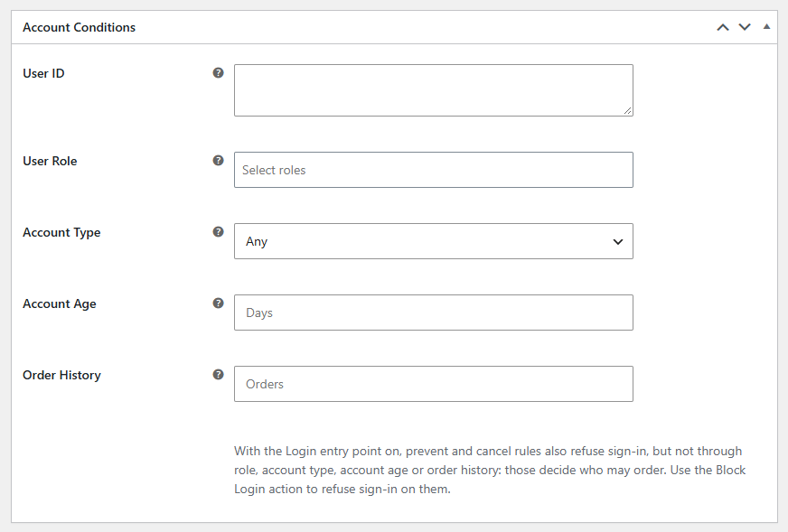Click the help icon beside Account Type
The image size is (788, 532).
pos(218,231)
